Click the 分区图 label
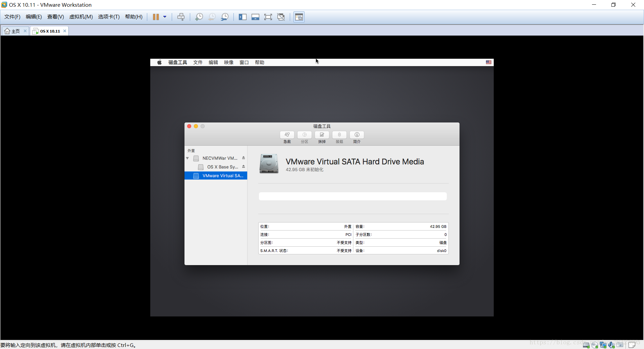Viewport: 644px width, 349px height. pos(267,243)
